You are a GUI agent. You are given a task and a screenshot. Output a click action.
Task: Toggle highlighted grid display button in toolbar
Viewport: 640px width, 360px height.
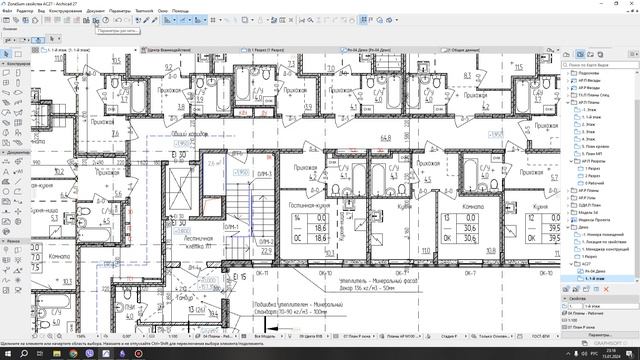coord(363,20)
